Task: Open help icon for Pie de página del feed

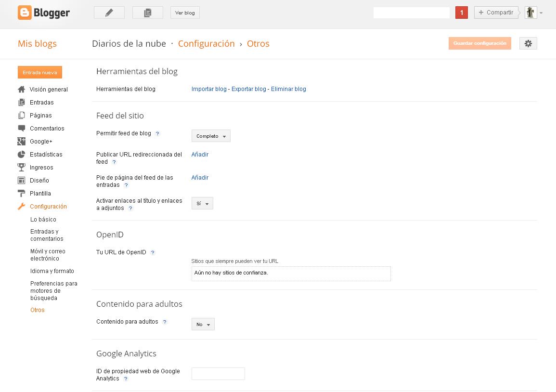Action: coord(126,185)
